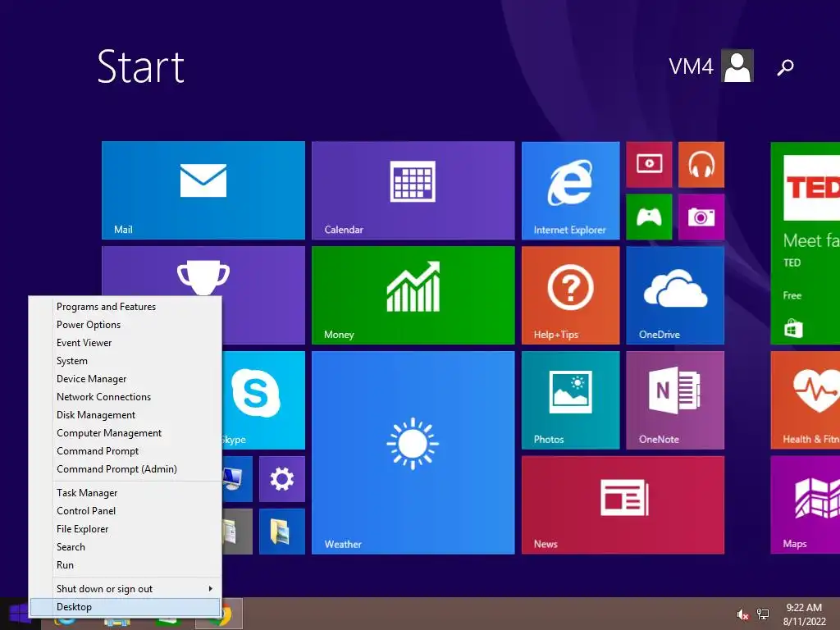Open the Mail tile

pyautogui.click(x=203, y=190)
